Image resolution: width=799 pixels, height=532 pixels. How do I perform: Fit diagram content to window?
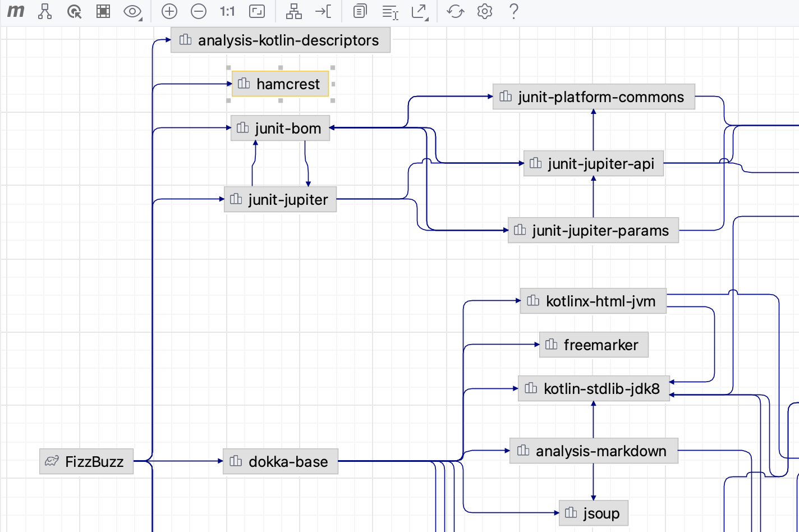(x=256, y=11)
